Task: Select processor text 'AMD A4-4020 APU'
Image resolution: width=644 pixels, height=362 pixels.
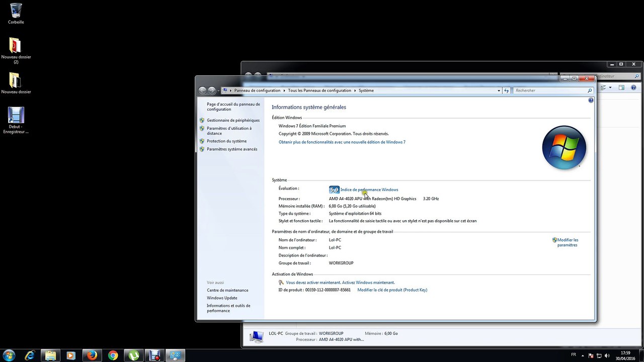Action: (345, 199)
